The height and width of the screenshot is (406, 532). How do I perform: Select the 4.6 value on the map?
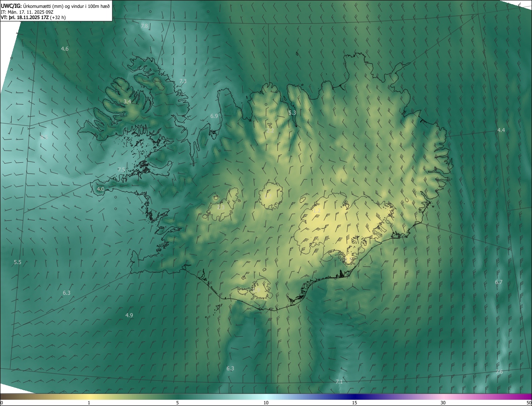pos(65,49)
